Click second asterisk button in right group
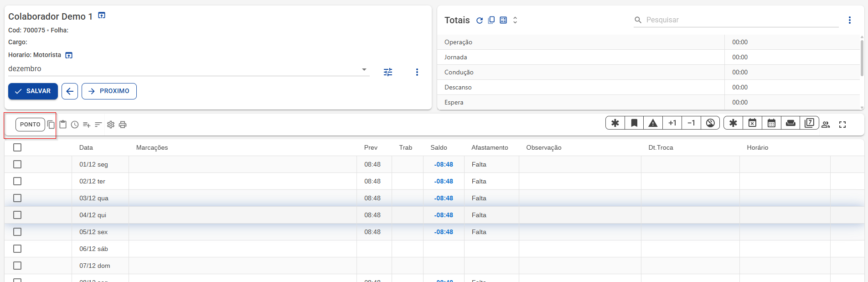This screenshot has height=282, width=868. [x=733, y=123]
